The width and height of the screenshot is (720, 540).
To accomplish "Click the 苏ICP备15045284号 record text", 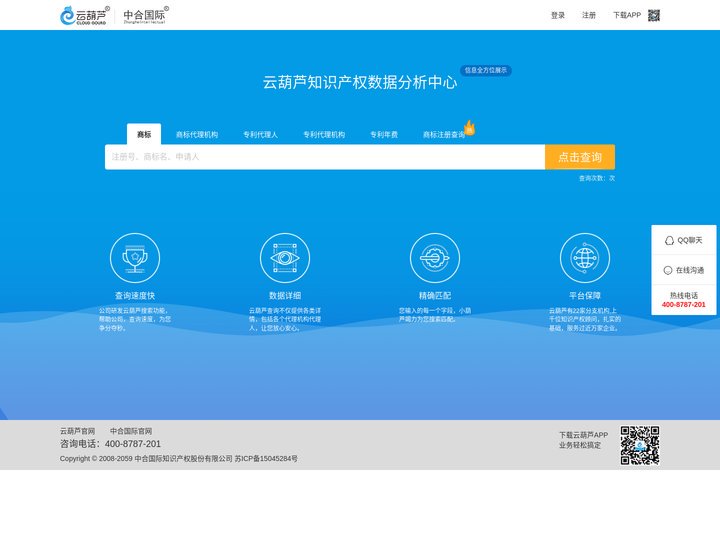I will (266, 458).
